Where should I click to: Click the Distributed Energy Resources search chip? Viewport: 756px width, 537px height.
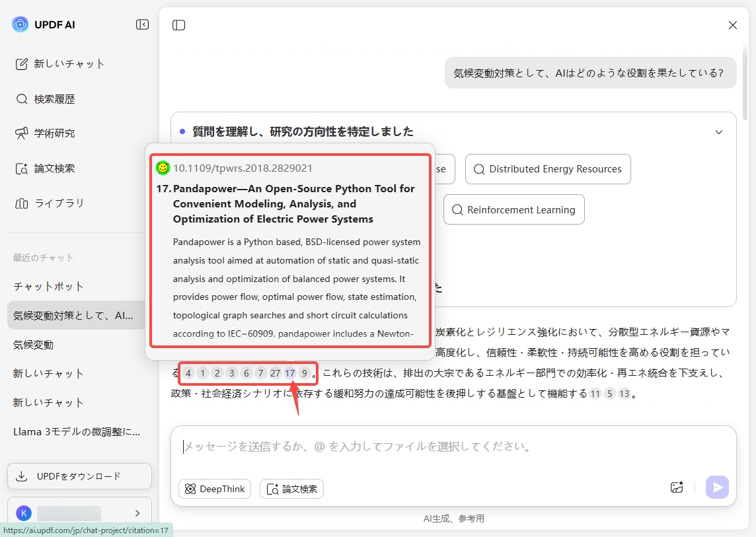point(548,169)
